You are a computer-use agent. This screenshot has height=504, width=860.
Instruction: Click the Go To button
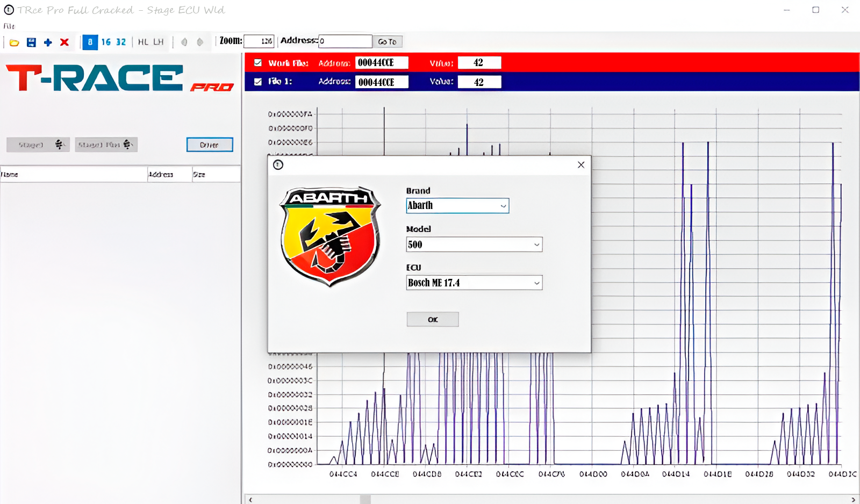click(387, 42)
